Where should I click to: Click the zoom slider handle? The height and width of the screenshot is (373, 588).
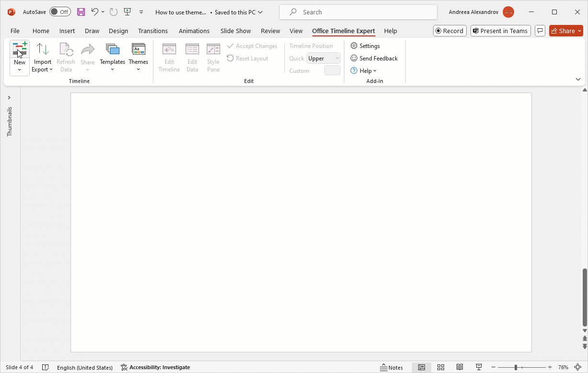(x=516, y=367)
